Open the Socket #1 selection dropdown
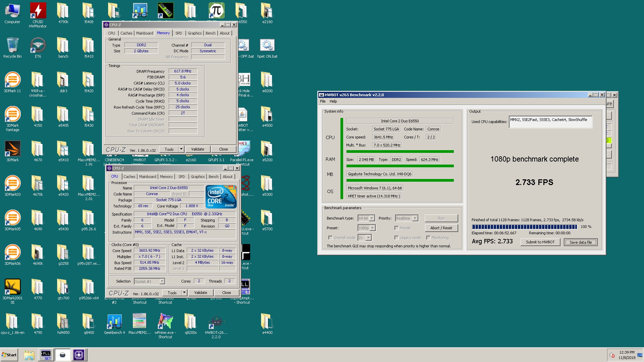Image resolution: width=644 pixels, height=362 pixels. [149, 282]
